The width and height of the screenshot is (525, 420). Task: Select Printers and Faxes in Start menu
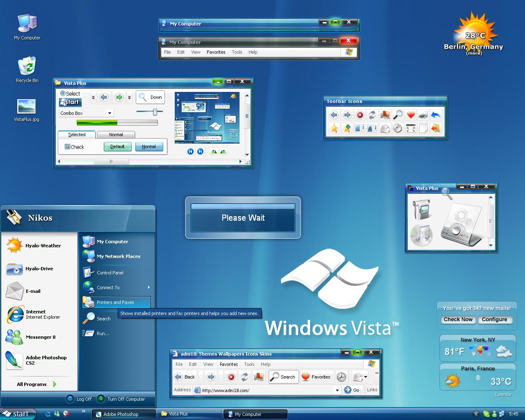116,302
